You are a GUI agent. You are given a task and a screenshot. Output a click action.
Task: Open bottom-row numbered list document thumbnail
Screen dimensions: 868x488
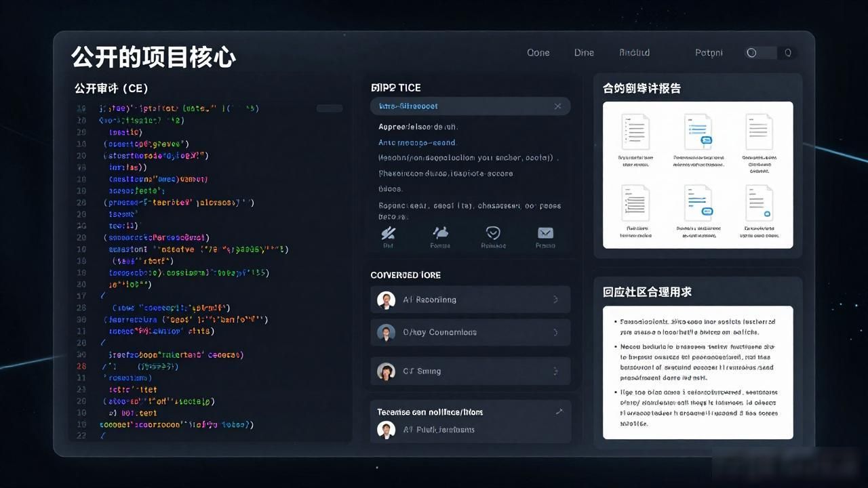point(635,203)
